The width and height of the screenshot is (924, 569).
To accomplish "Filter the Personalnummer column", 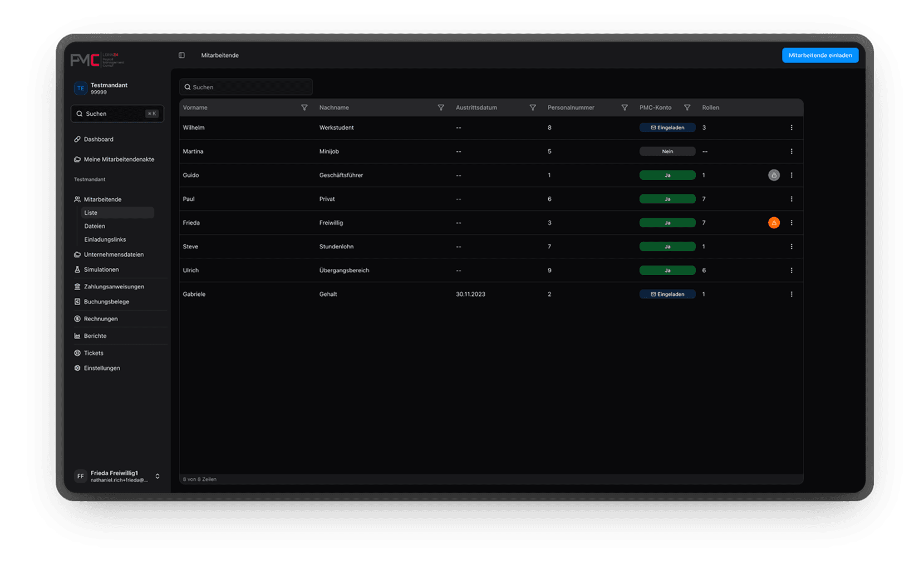I will 625,107.
